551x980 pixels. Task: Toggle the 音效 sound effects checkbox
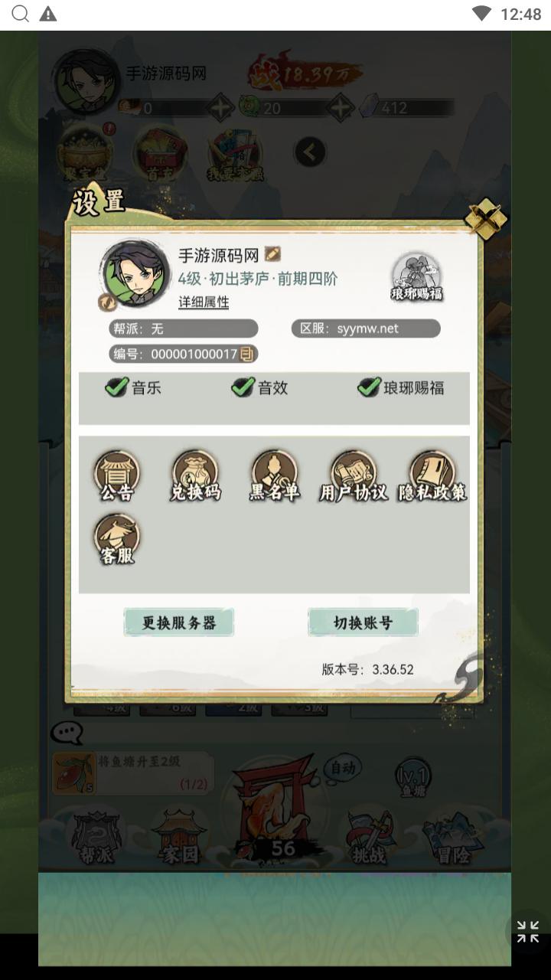point(243,387)
